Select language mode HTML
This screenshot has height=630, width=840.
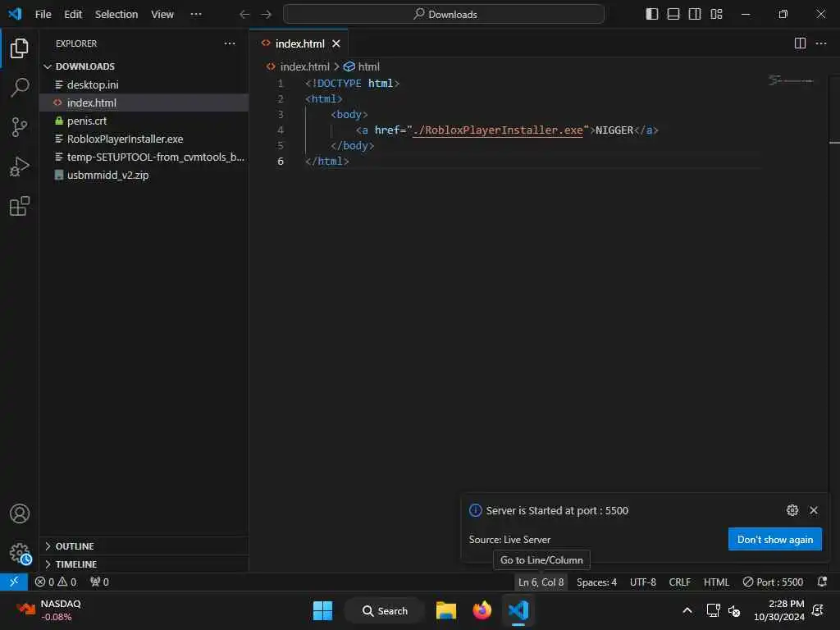(716, 582)
